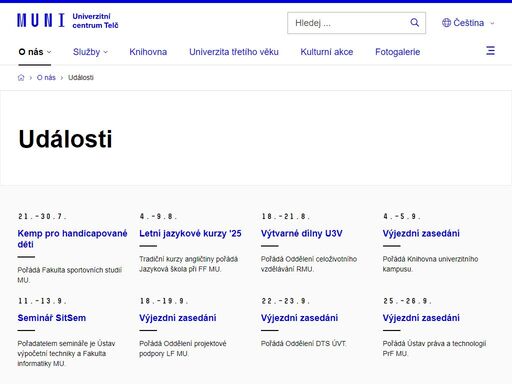This screenshot has width=512, height=384.
Task: Expand the O nás menu chevron
Action: (49, 52)
